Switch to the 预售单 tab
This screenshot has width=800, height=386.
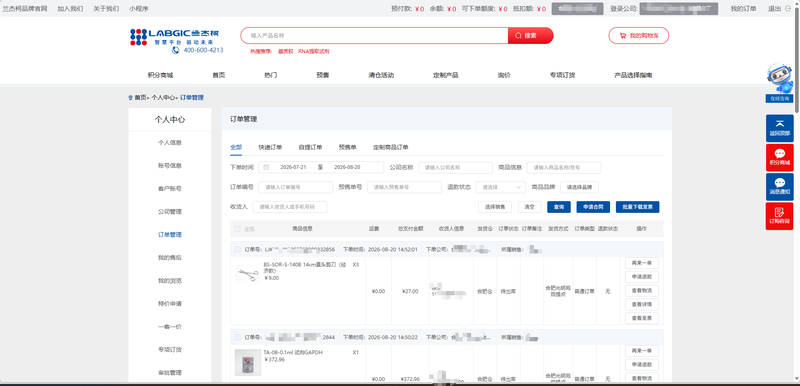click(347, 147)
